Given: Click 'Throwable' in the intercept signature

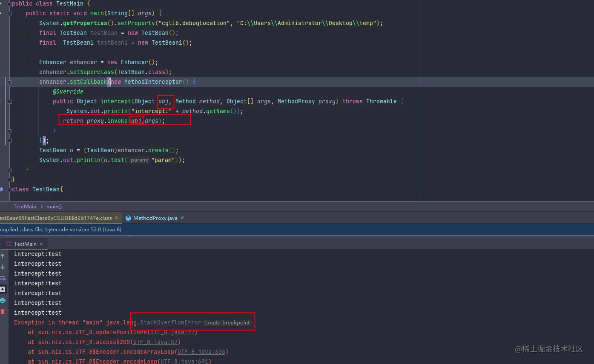Looking at the screenshot, I should tap(382, 102).
